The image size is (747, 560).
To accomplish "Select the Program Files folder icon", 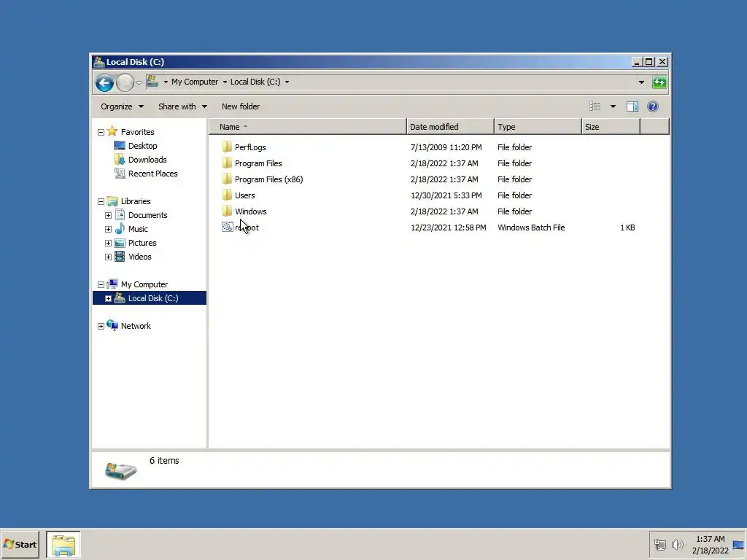I will coord(228,163).
